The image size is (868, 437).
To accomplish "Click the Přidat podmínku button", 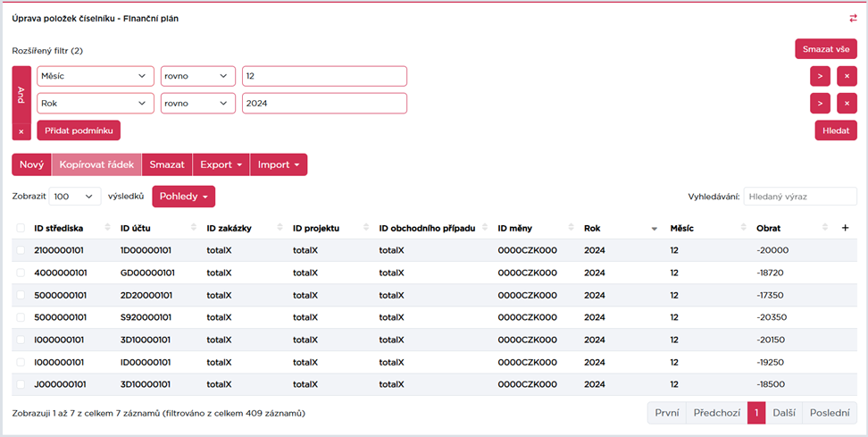I will pyautogui.click(x=79, y=130).
